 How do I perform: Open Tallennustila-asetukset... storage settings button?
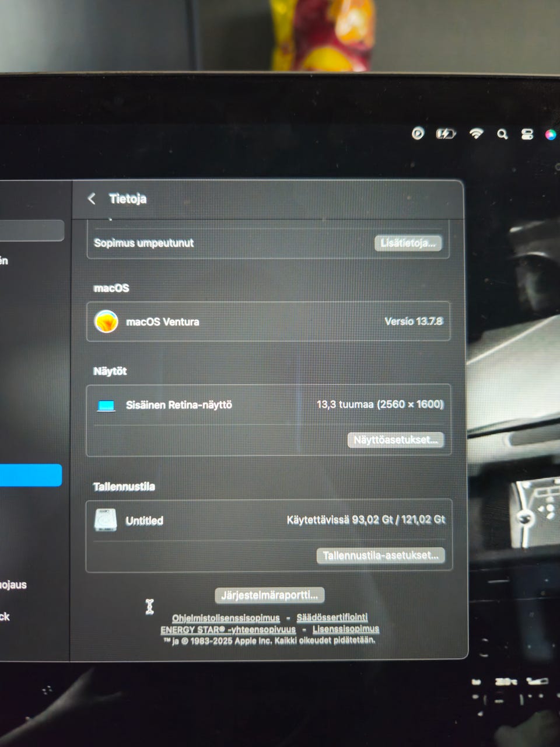click(381, 556)
